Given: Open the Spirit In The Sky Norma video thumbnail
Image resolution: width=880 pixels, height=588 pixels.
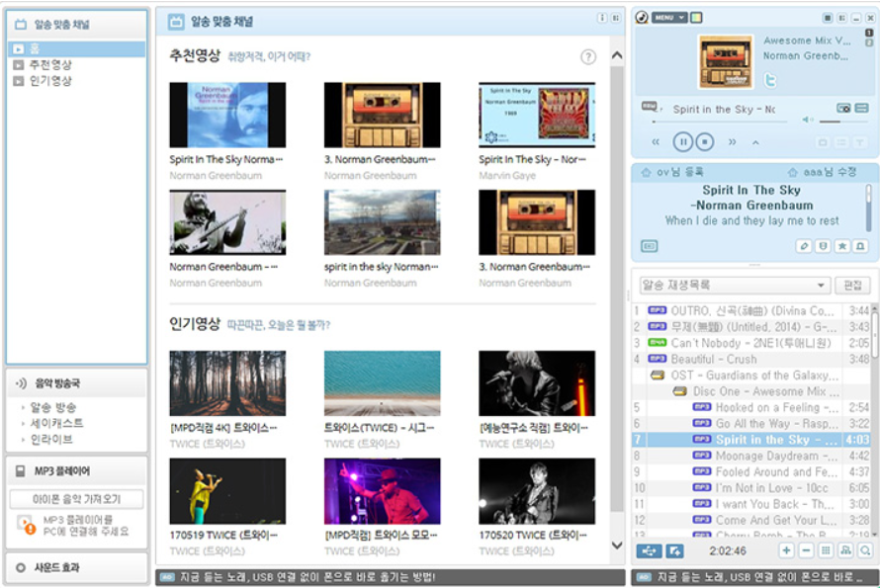Looking at the screenshot, I should (227, 115).
